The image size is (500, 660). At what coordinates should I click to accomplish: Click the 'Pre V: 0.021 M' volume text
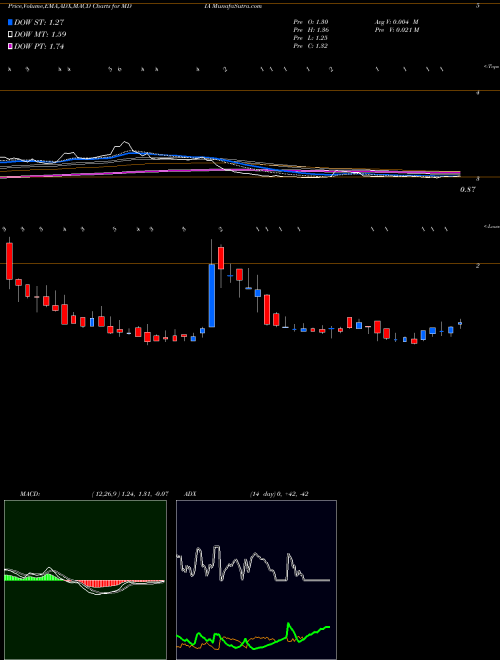point(396,30)
